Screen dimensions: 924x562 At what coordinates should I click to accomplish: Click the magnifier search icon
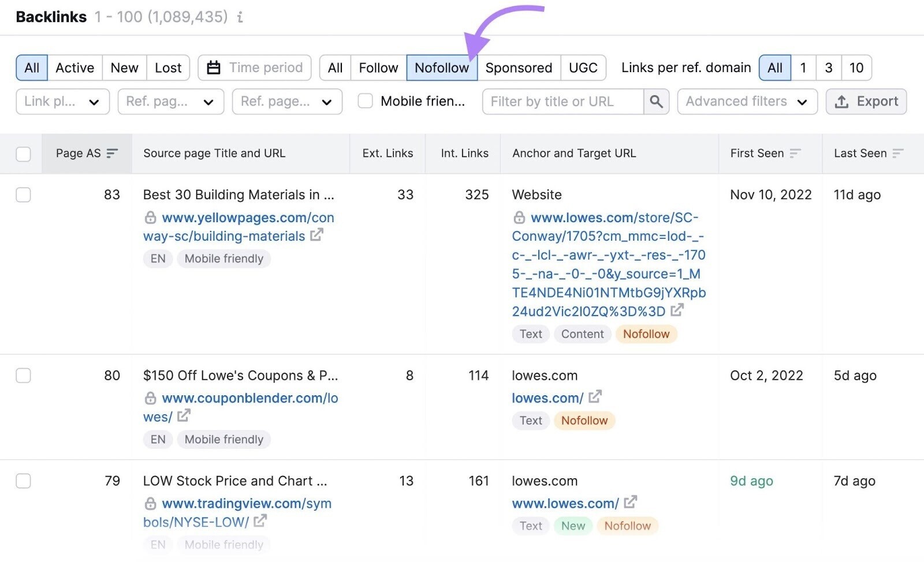click(x=656, y=102)
